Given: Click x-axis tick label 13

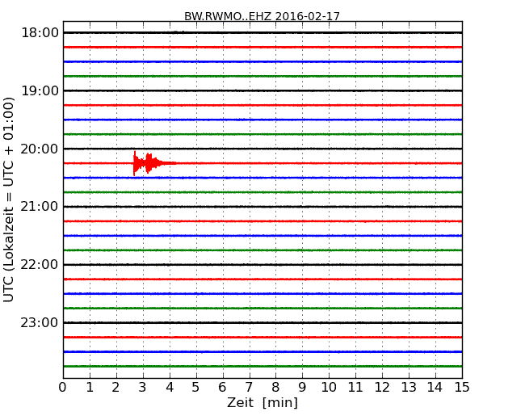Looking at the screenshot, I should pyautogui.click(x=409, y=387).
